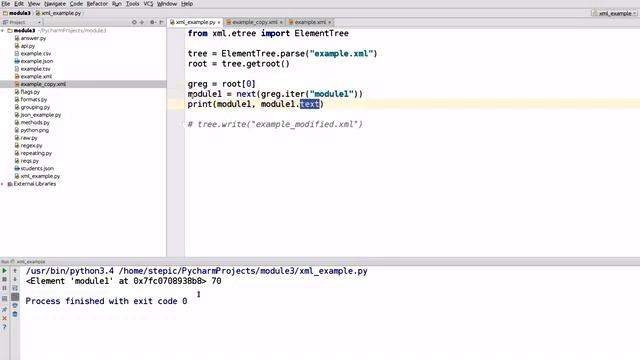Screen dimensions: 640x360
Task: Select reqs.py in project tree
Action: click(x=29, y=161)
